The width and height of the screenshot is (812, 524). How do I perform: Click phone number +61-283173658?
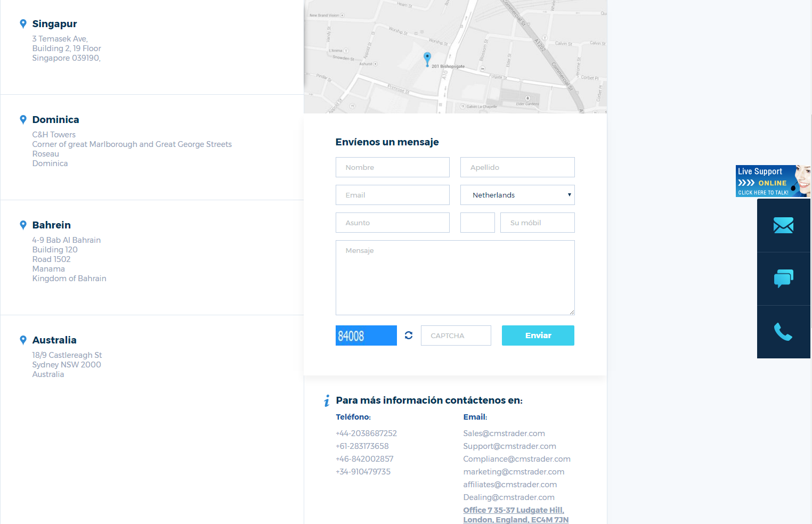362,446
